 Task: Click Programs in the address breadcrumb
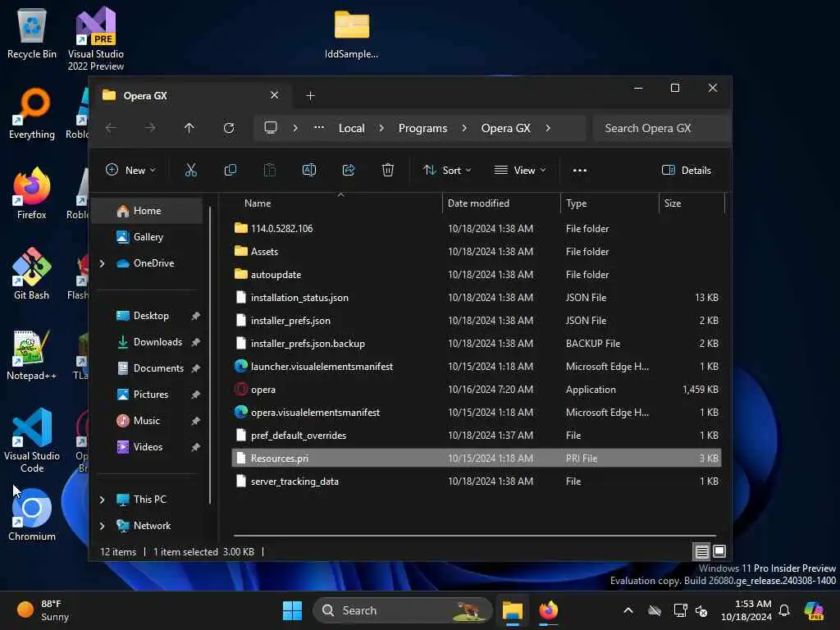tap(422, 128)
